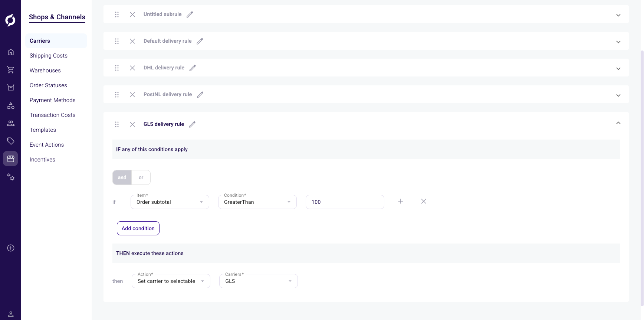Go to Shipping Costs
The image size is (644, 320).
coord(49,56)
